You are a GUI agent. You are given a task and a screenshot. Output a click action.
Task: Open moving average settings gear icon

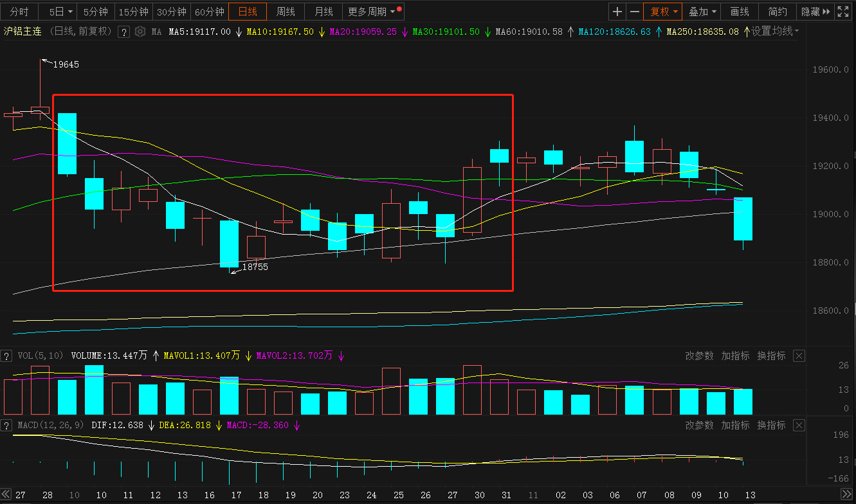coord(140,32)
